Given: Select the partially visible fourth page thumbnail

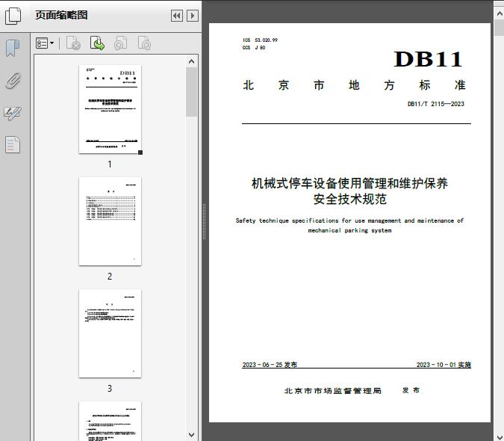Looking at the screenshot, I should 110,421.
